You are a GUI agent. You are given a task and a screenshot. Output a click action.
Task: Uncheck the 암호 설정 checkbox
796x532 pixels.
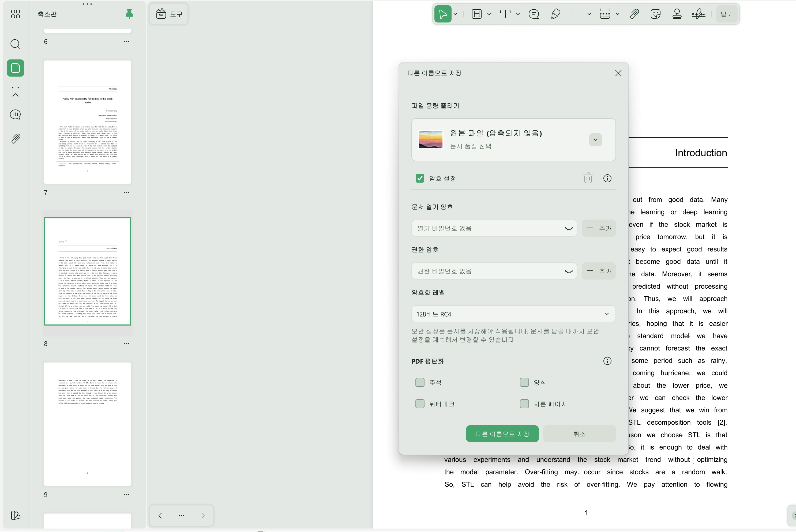(x=420, y=179)
